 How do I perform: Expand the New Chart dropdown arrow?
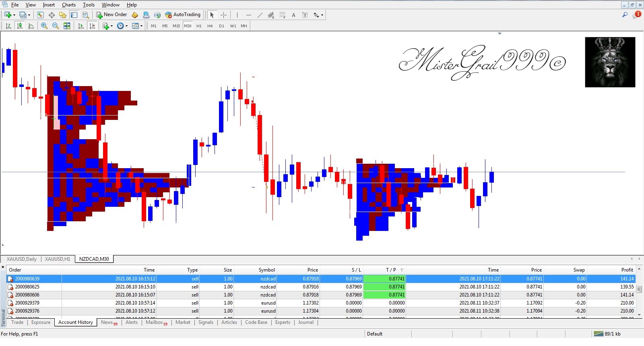pyautogui.click(x=14, y=15)
